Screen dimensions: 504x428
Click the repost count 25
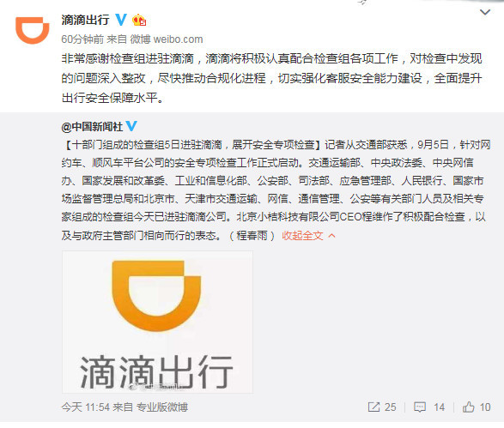(x=390, y=407)
